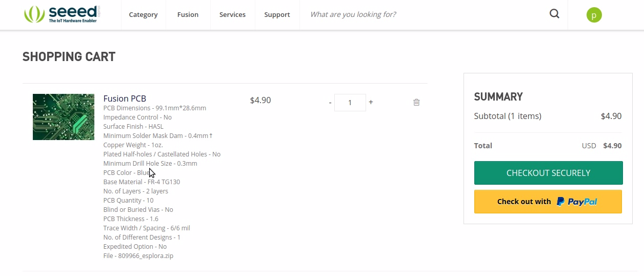Click the Shopping Cart heading
This screenshot has width=644, height=276.
69,56
